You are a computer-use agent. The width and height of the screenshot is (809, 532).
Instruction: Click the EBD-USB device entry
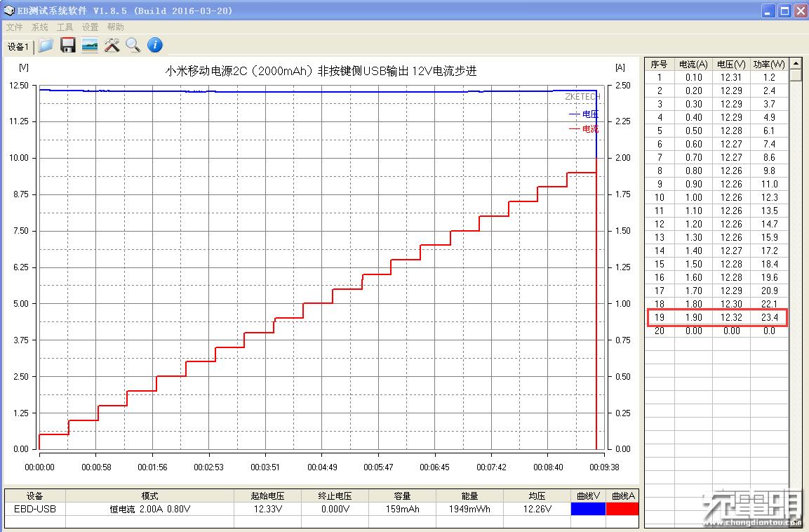click(x=34, y=509)
